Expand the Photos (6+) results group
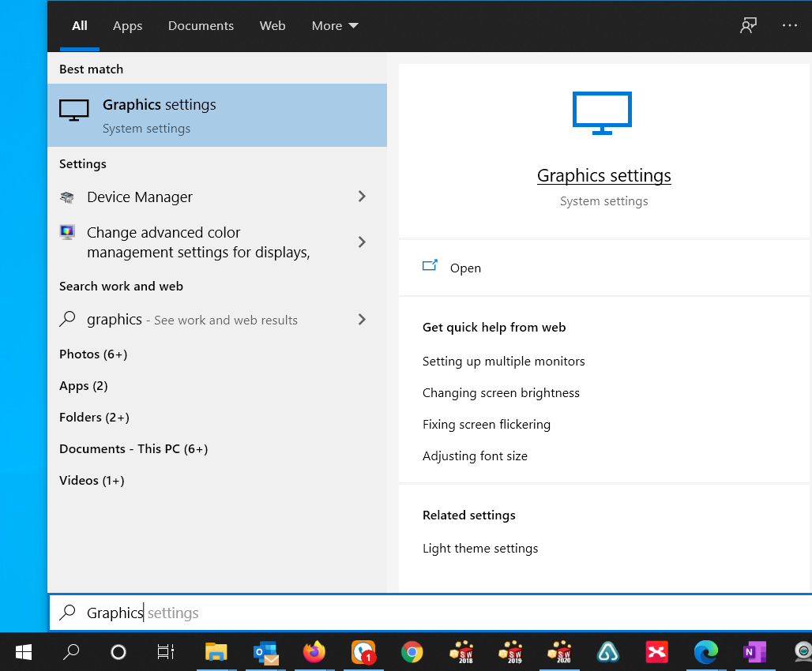The width and height of the screenshot is (812, 671). pyautogui.click(x=93, y=354)
